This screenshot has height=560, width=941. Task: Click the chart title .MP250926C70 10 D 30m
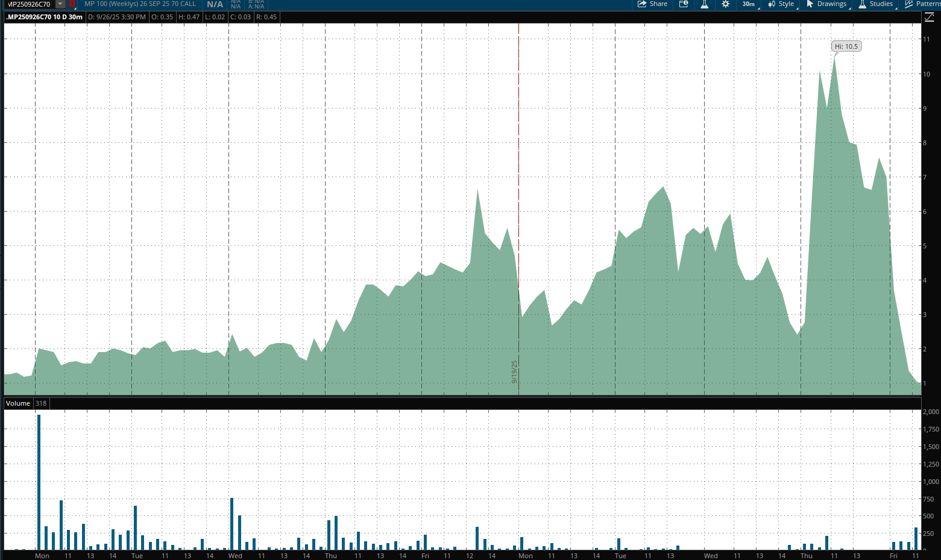(x=45, y=17)
